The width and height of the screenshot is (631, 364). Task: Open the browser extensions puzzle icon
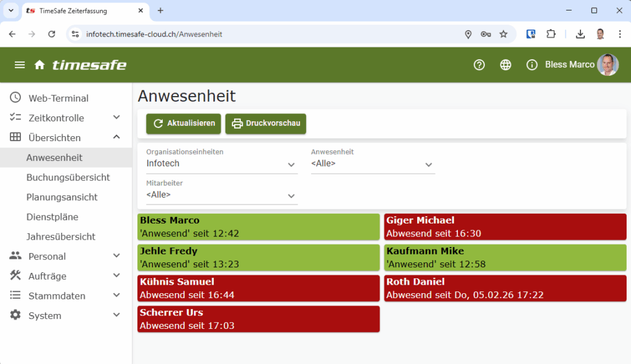(x=551, y=34)
